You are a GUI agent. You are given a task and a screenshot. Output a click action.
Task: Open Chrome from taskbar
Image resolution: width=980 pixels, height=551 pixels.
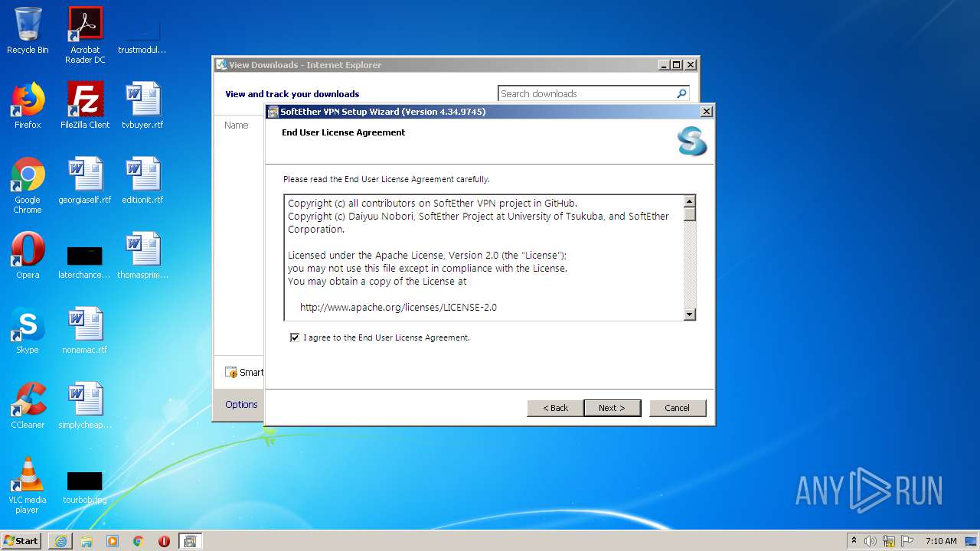tap(139, 541)
